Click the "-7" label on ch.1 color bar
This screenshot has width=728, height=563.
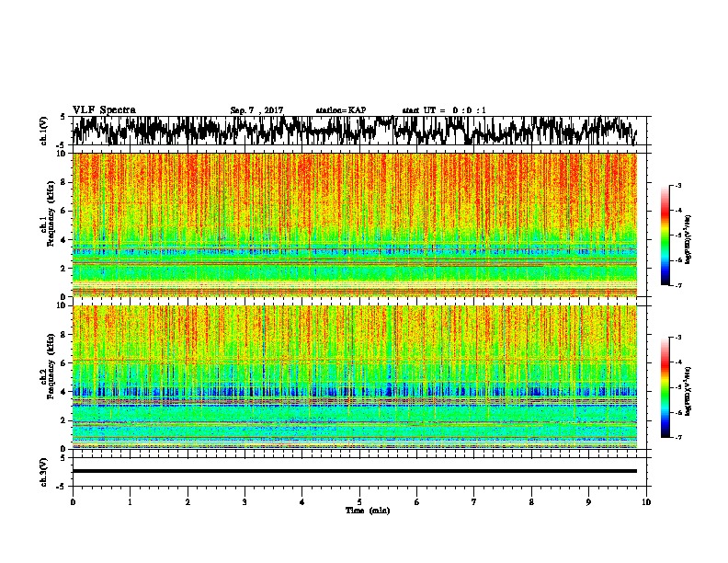pos(677,285)
